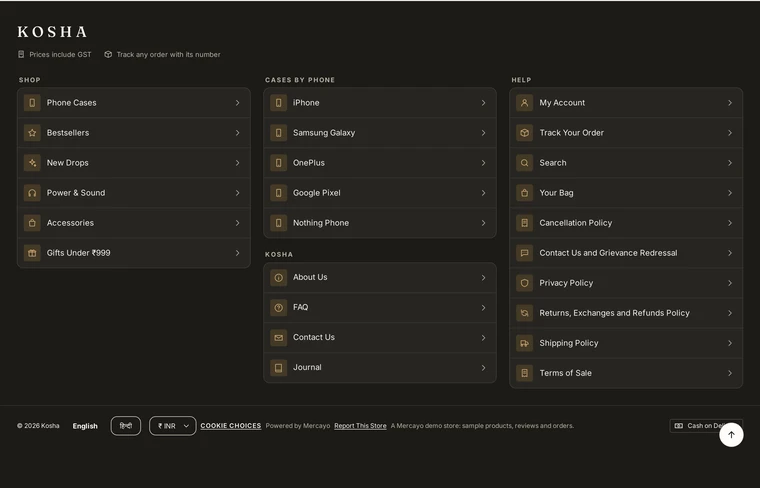
Task: Click the Contact Us envelope icon
Action: (x=278, y=338)
